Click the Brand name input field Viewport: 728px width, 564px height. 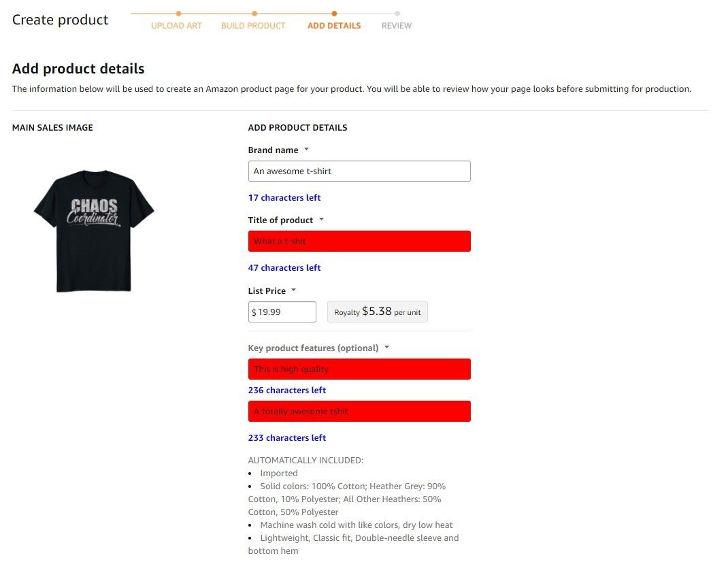(x=359, y=171)
